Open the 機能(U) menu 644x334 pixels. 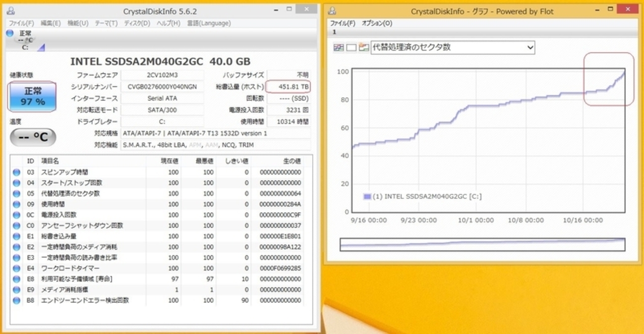[78, 23]
